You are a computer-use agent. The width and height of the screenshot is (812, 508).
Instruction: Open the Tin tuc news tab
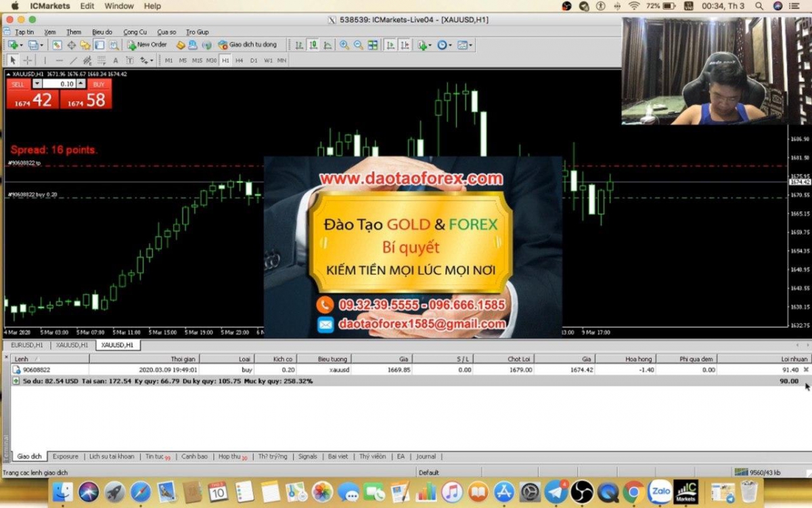click(x=157, y=457)
